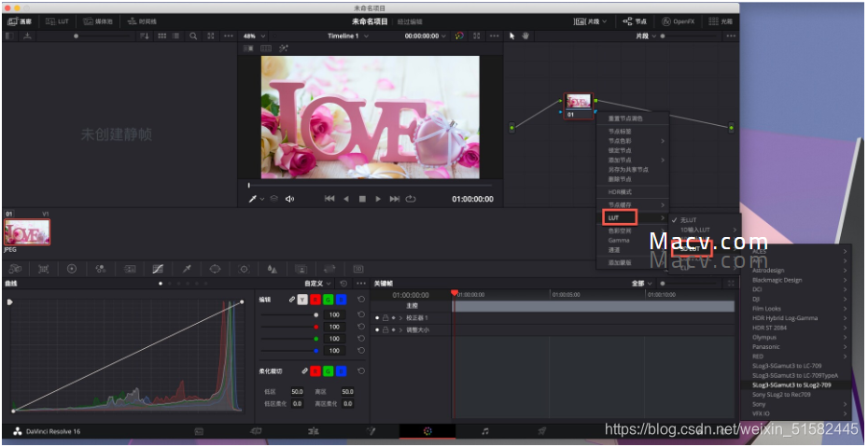The height and width of the screenshot is (447, 868).
Task: Choose 节点标签 from context menu
Action: pyautogui.click(x=620, y=132)
